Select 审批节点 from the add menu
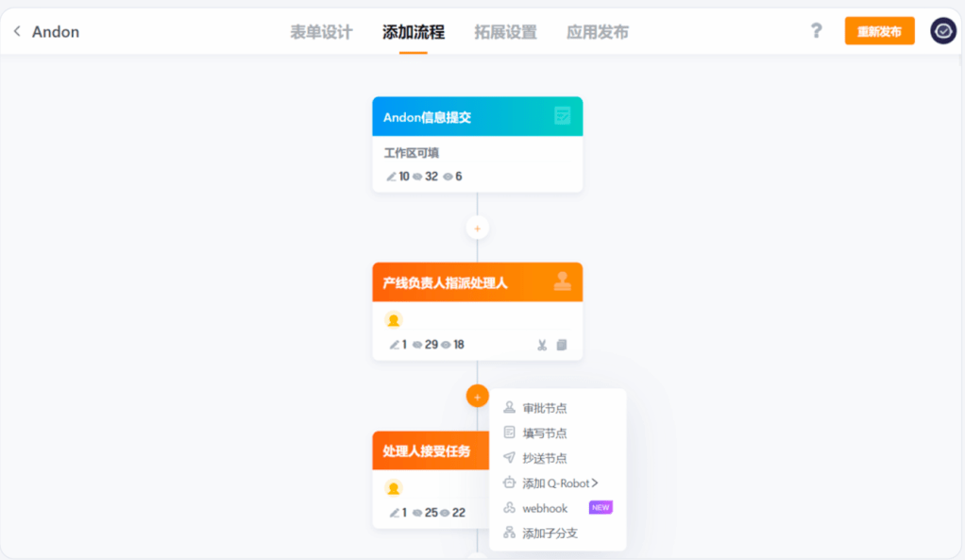The image size is (965, 560). 545,408
